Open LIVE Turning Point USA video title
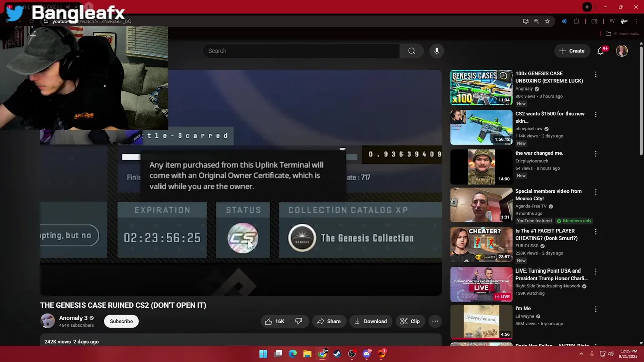The width and height of the screenshot is (644, 362). 551,275
